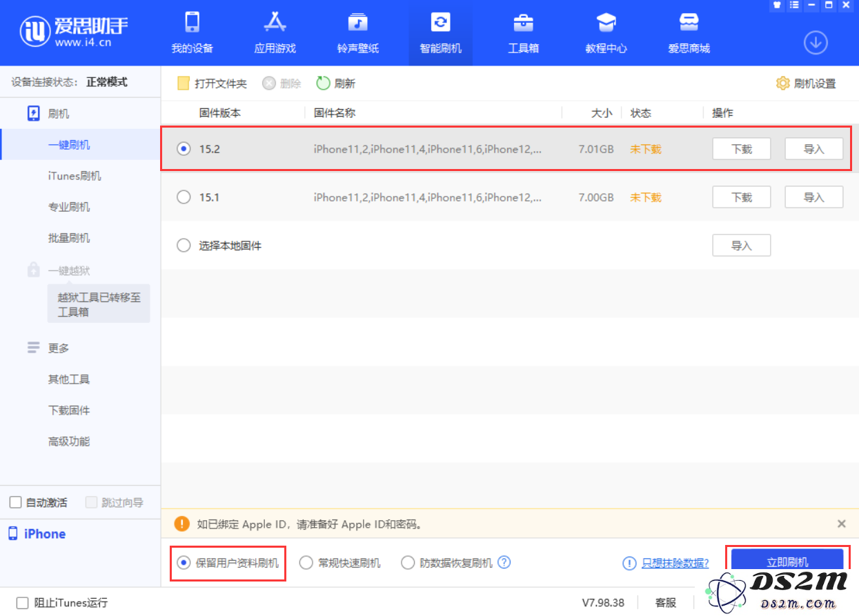859x616 pixels.
Task: Click 下载 for firmware 15.1
Action: 742,197
